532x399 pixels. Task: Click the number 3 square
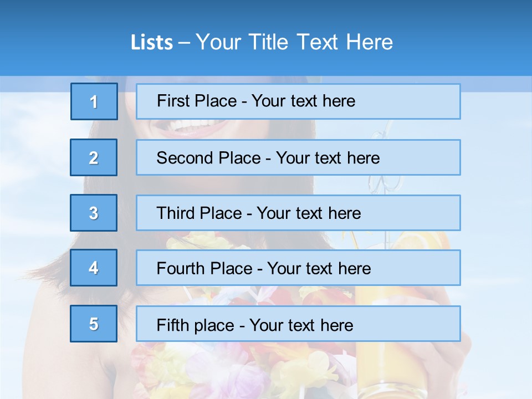click(x=94, y=213)
